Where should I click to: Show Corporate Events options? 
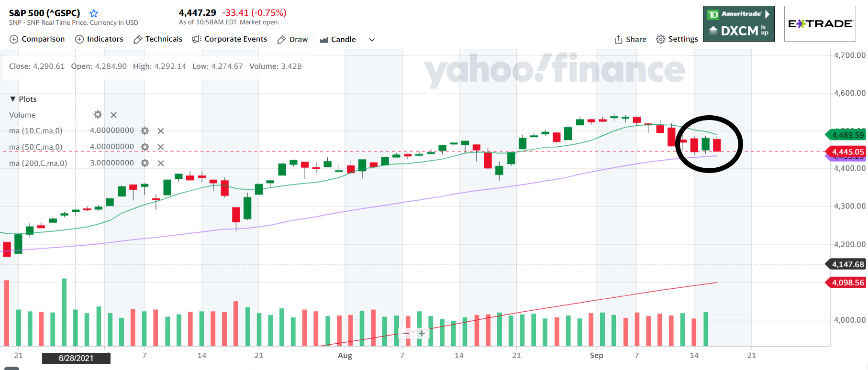click(230, 39)
